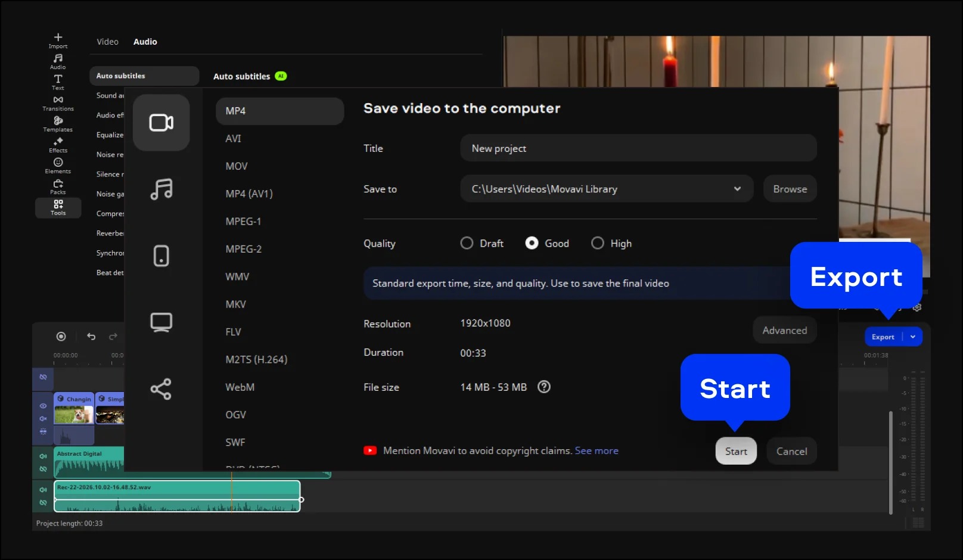This screenshot has height=560, width=963.
Task: Select video export category icon
Action: (161, 123)
